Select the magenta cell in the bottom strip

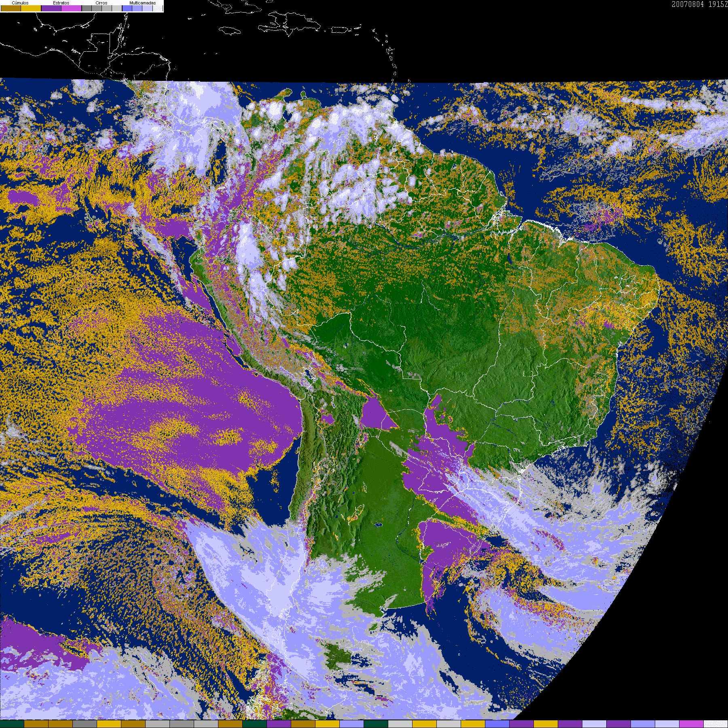691,724
